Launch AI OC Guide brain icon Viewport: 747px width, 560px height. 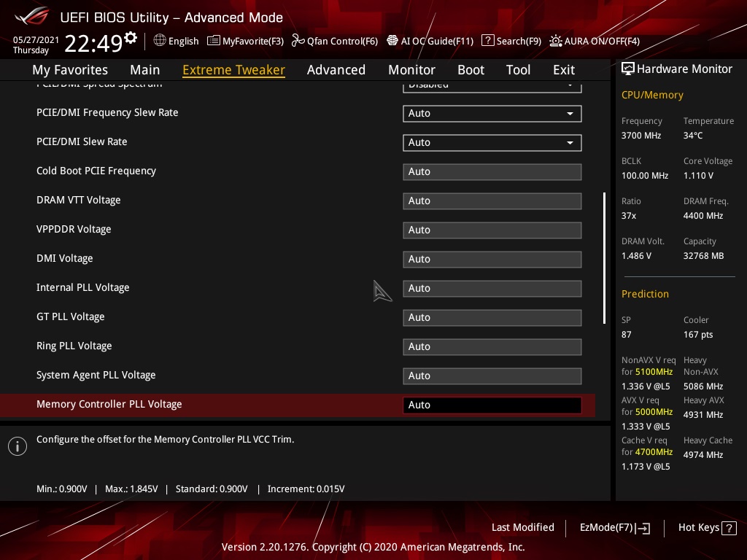pyautogui.click(x=392, y=41)
